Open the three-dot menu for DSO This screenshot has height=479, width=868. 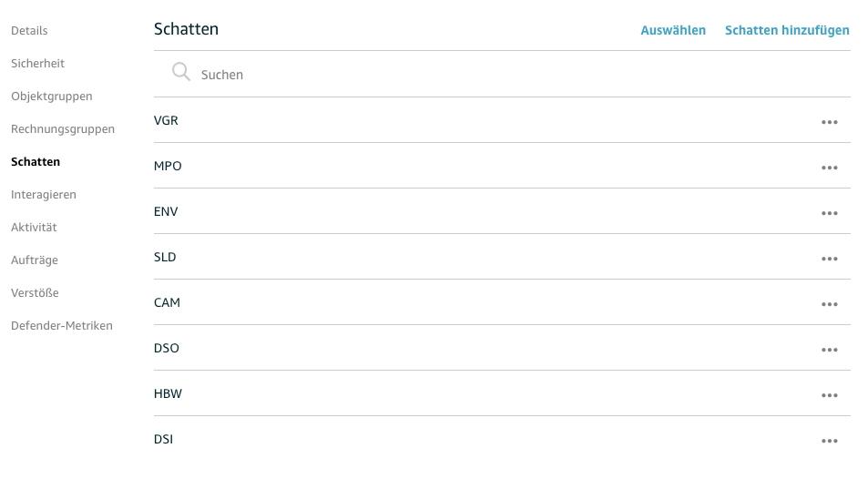(x=829, y=350)
